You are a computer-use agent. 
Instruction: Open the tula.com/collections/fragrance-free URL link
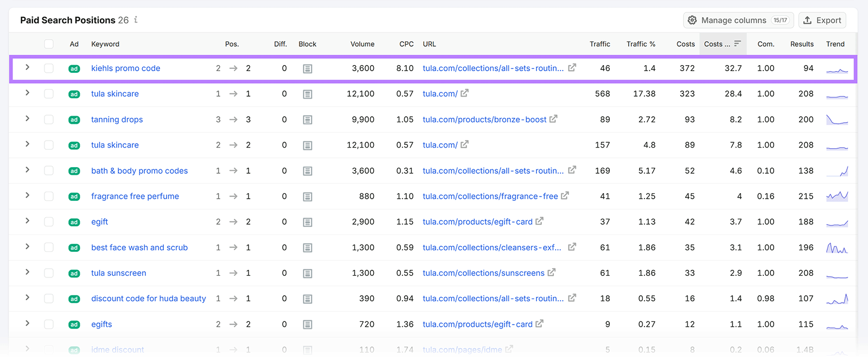490,196
